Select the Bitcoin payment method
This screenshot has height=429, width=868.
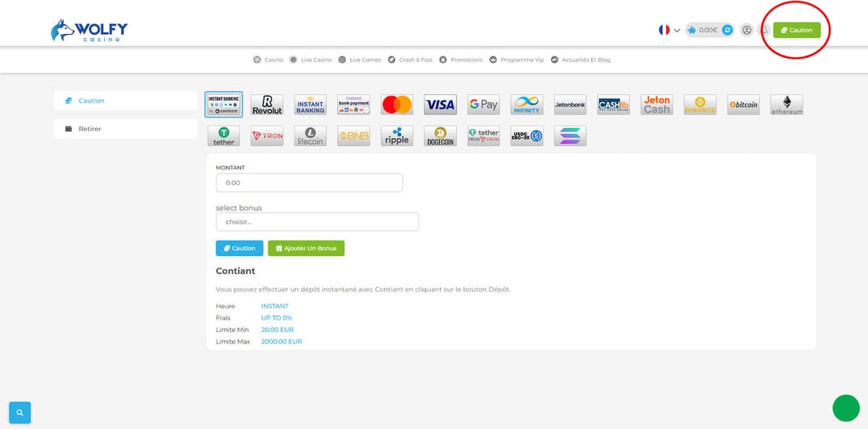[743, 105]
